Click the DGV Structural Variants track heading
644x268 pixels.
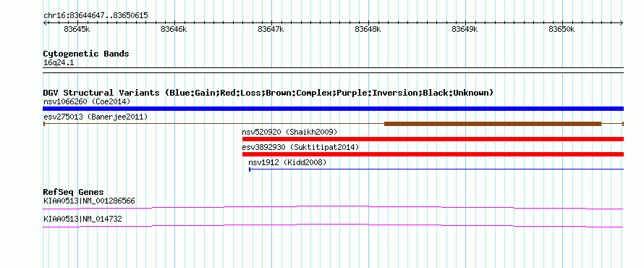[x=268, y=93]
